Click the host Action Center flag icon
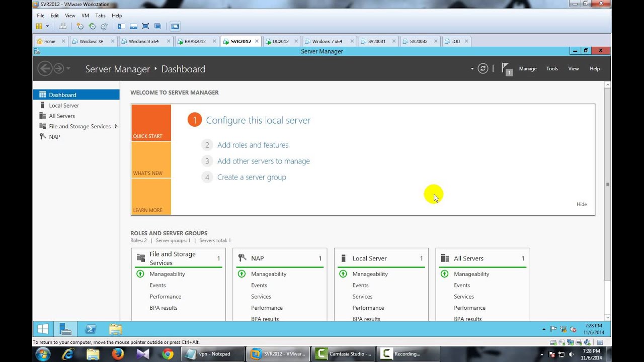The height and width of the screenshot is (362, 644). click(552, 354)
